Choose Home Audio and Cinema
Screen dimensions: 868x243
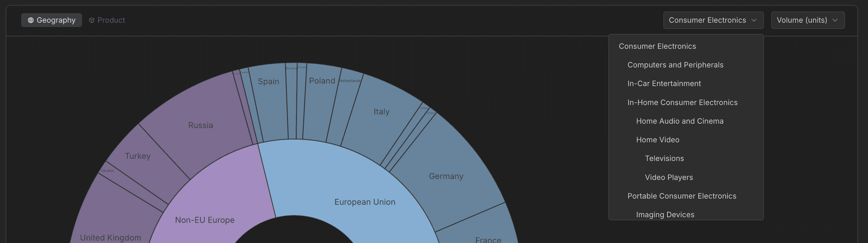[686, 121]
